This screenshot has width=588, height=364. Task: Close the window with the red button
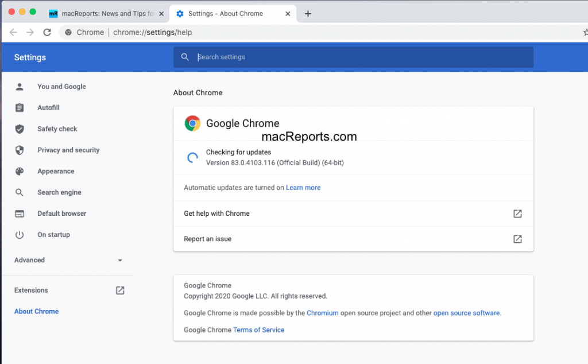tap(11, 11)
